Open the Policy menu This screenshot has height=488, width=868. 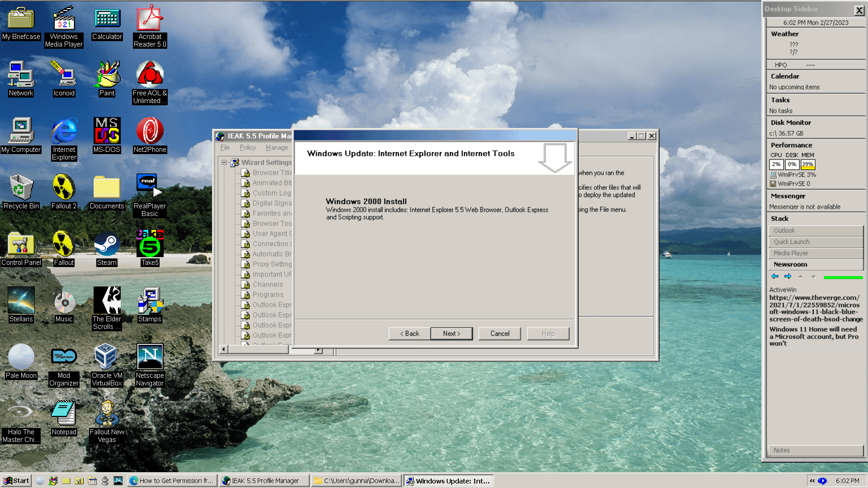pyautogui.click(x=247, y=147)
